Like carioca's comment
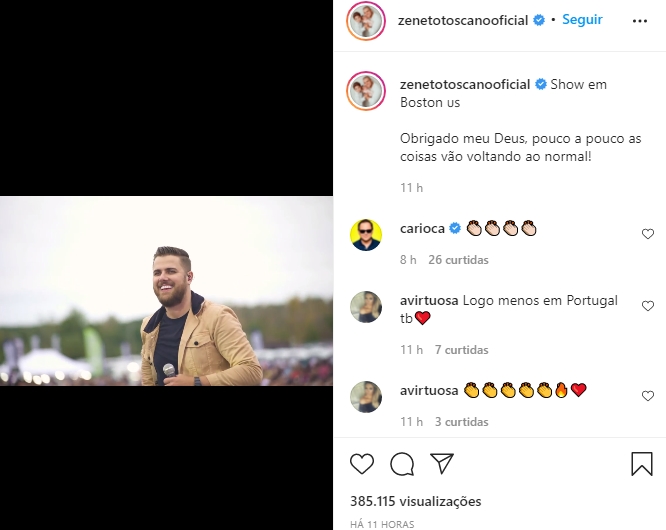The width and height of the screenshot is (666, 530). coord(648,234)
